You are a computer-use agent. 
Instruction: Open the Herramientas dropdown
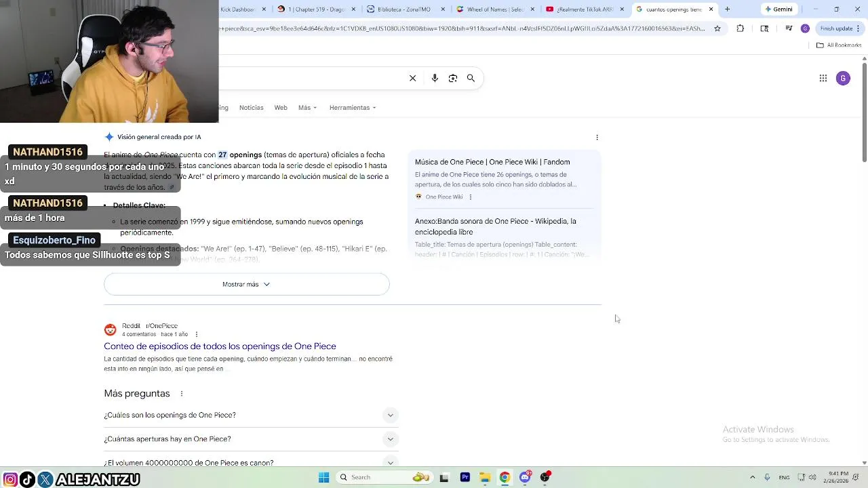(x=353, y=108)
